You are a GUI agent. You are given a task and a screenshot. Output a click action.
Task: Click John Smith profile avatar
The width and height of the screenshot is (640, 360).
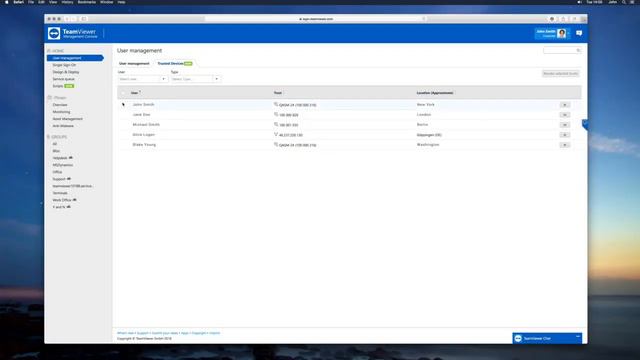tap(562, 33)
